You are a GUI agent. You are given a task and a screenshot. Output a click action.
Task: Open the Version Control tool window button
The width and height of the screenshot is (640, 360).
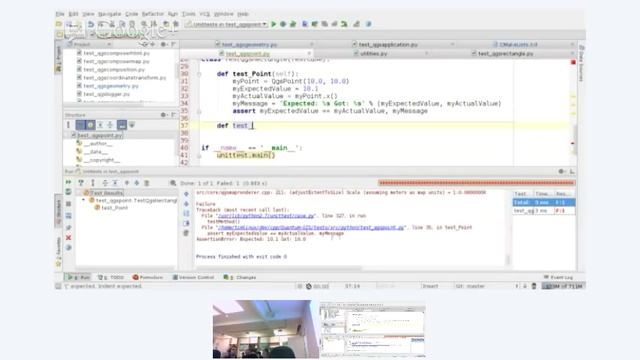(193, 277)
